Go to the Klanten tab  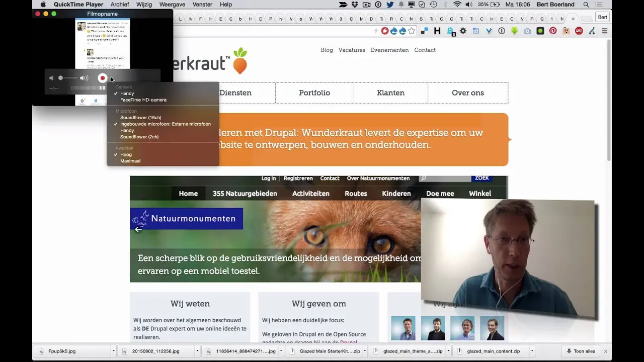391,93
